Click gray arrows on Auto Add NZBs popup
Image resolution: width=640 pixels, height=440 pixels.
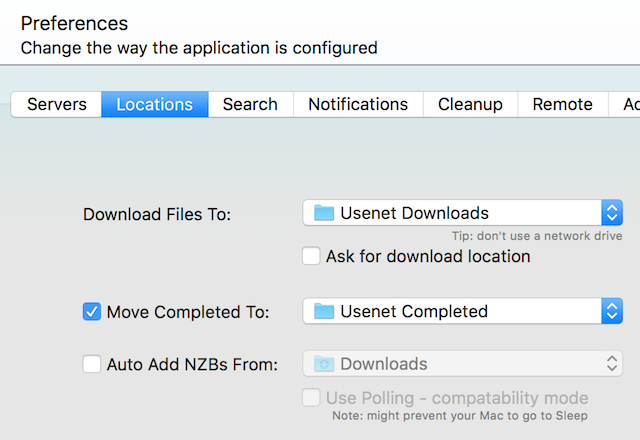pos(611,364)
